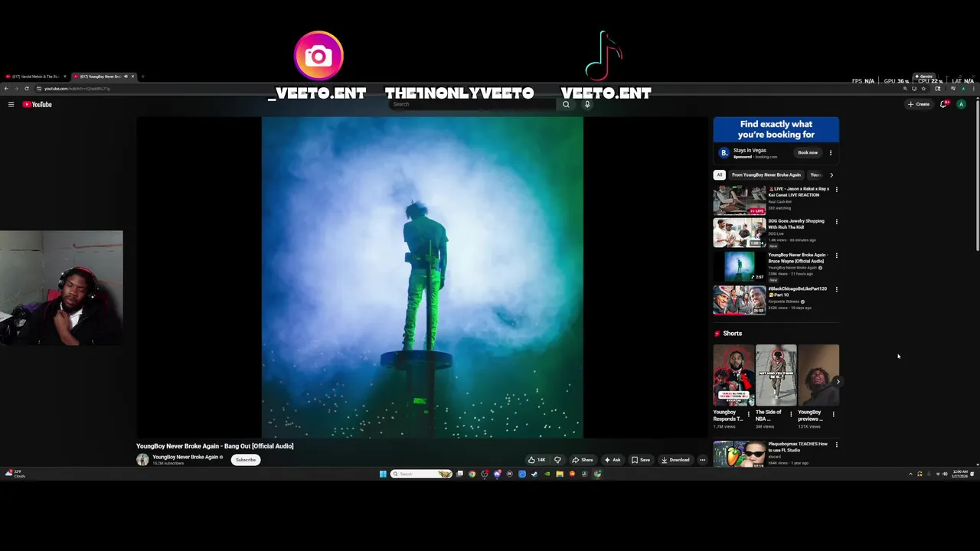Show more filter chips with right arrow
The image size is (980, 551).
(x=831, y=174)
